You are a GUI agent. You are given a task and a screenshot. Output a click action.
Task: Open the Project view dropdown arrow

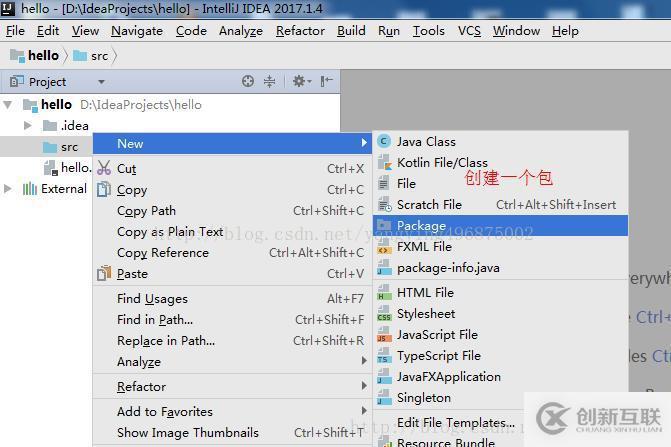tap(101, 82)
